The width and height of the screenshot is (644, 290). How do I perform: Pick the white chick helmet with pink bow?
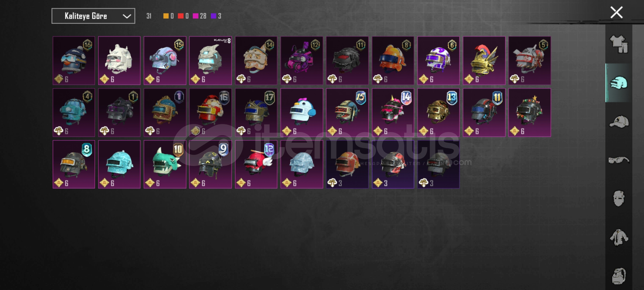[302, 113]
